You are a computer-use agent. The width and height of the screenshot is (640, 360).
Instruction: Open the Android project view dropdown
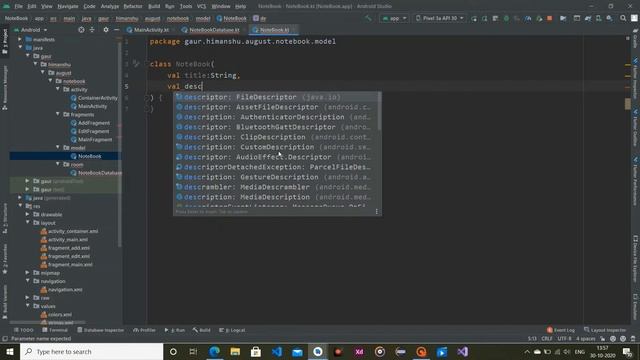pyautogui.click(x=31, y=30)
